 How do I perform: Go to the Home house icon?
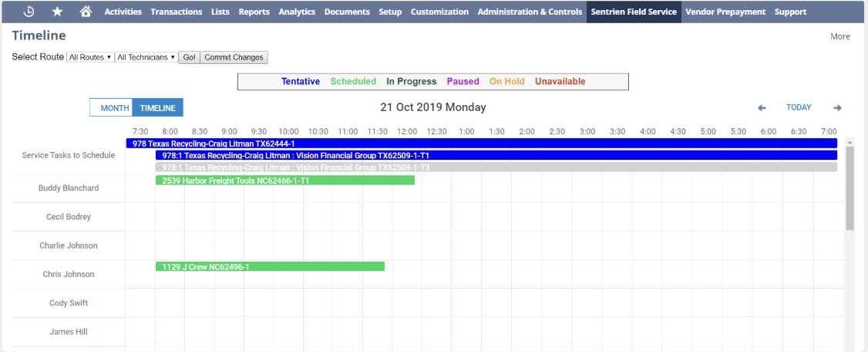(86, 12)
